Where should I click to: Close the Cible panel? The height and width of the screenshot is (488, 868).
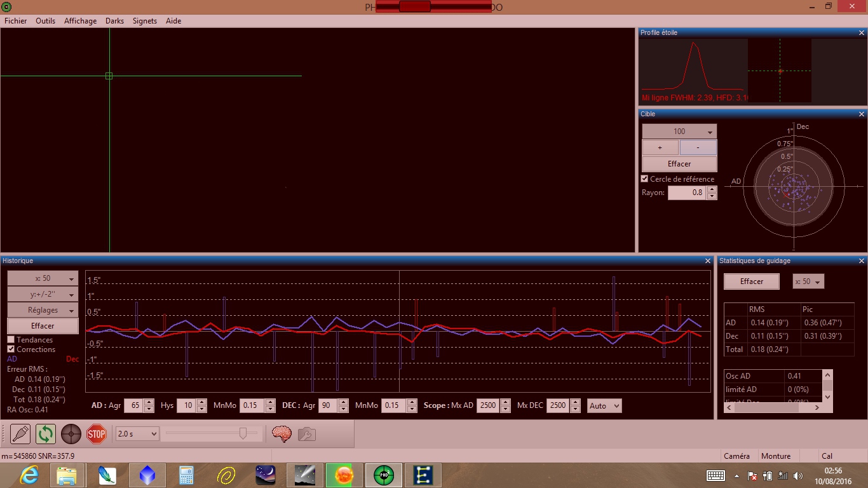[862, 114]
